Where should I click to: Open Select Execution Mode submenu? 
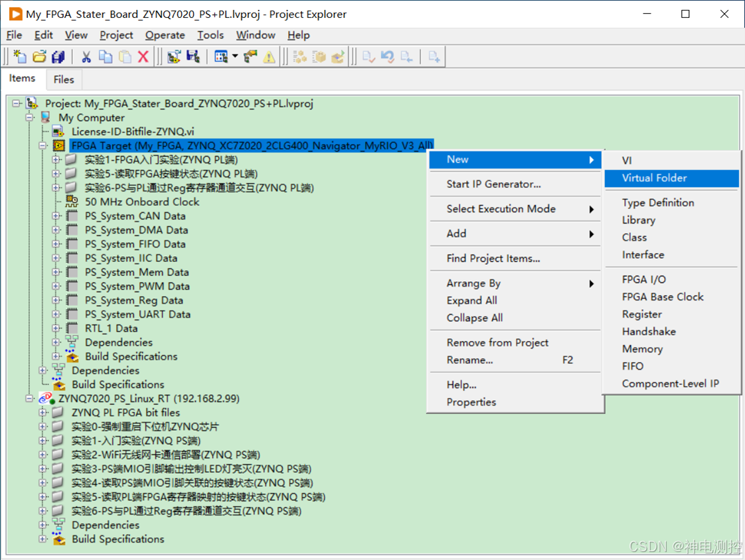[515, 208]
